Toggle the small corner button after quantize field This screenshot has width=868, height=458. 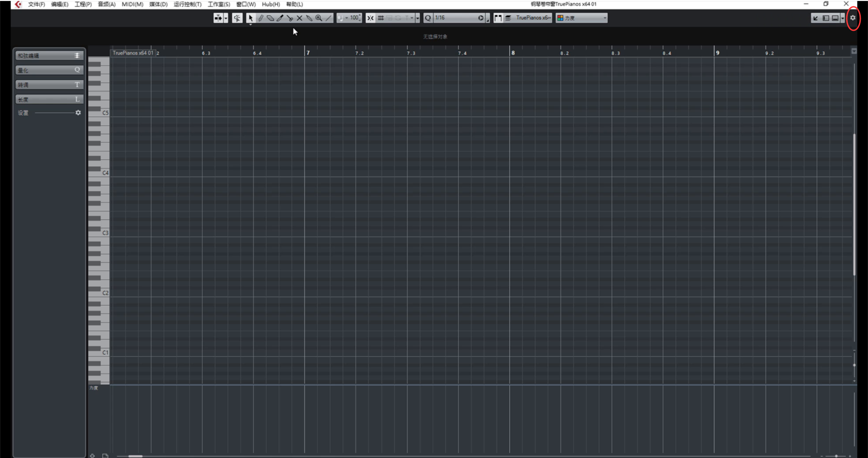pyautogui.click(x=488, y=19)
